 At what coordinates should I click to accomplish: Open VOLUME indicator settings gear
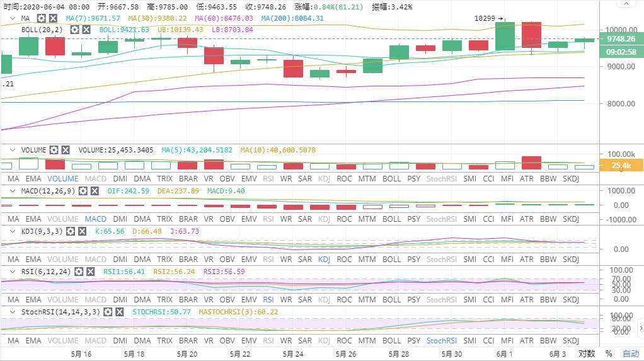click(54, 151)
